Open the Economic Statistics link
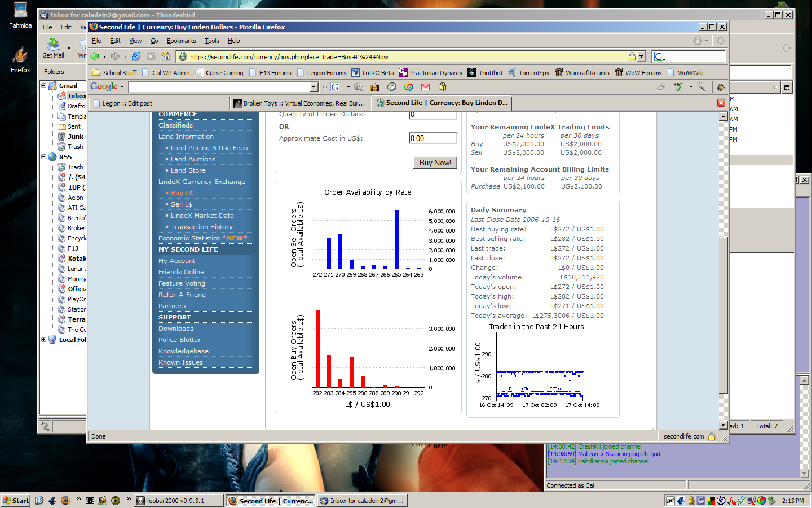This screenshot has height=508, width=812. (x=189, y=238)
